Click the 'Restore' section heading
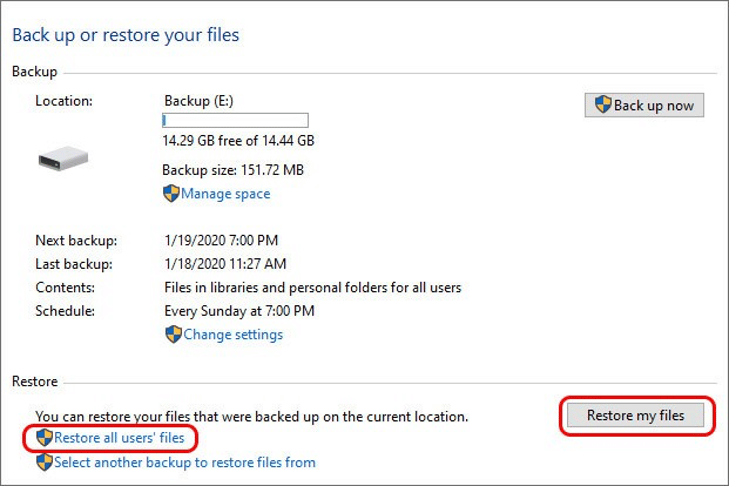 35,381
